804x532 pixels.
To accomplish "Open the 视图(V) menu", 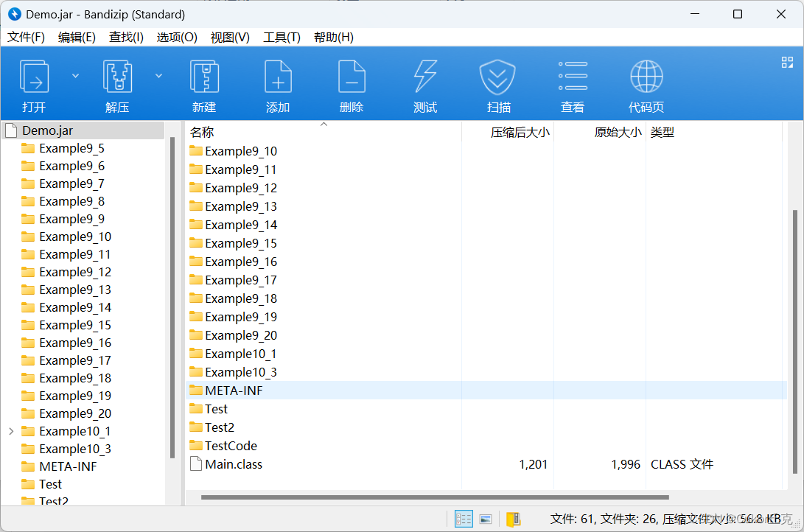I will pyautogui.click(x=230, y=38).
